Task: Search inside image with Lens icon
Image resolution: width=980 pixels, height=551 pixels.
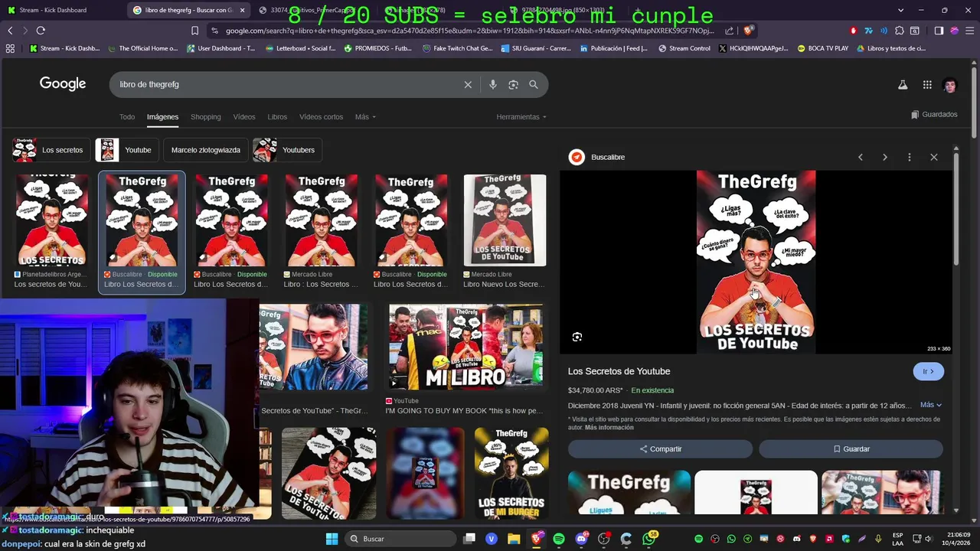Action: 577,337
